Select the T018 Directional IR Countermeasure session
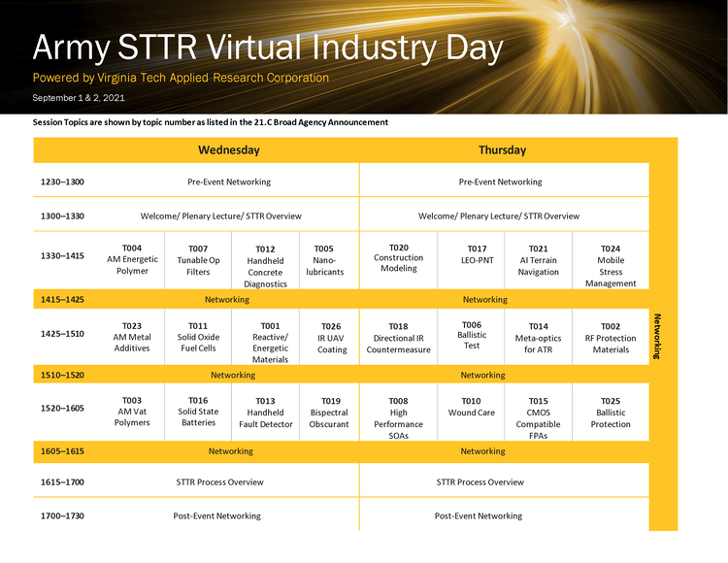The image size is (728, 563). [x=398, y=337]
